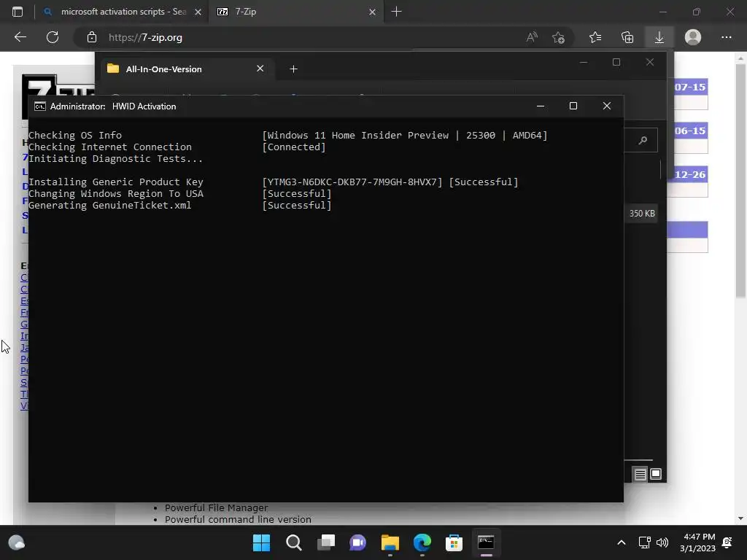Open Task View from taskbar
747x560 pixels.
pyautogui.click(x=326, y=542)
